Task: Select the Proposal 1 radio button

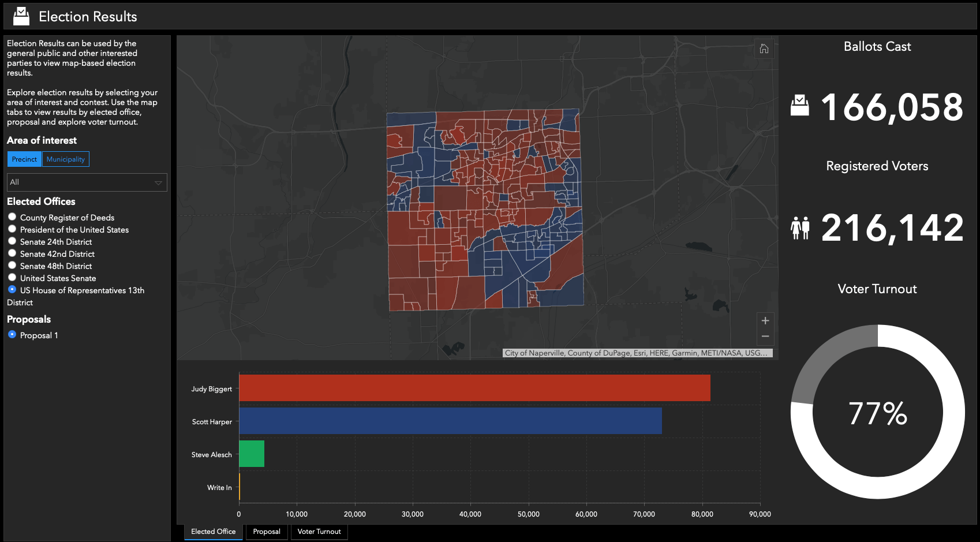Action: tap(12, 335)
